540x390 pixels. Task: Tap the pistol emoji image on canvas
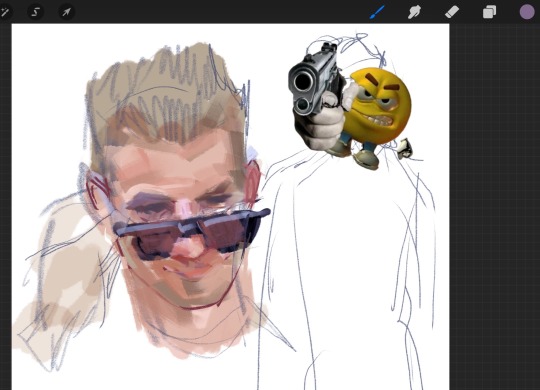(350, 107)
